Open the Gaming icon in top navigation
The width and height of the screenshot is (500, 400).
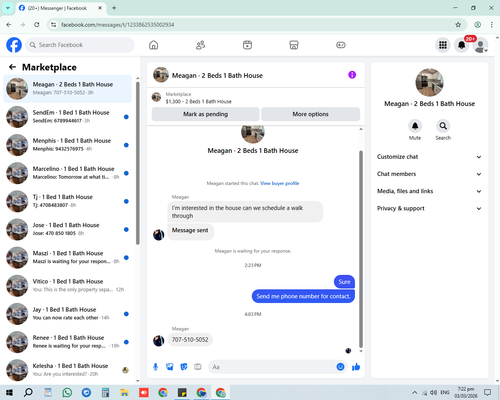(341, 45)
